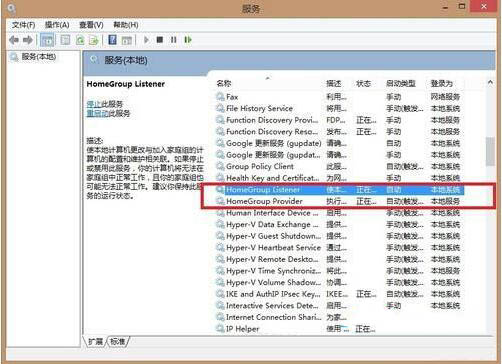Image resolution: width=502 pixels, height=364 pixels.
Task: Open the 查看(V) menu
Action: pos(91,25)
